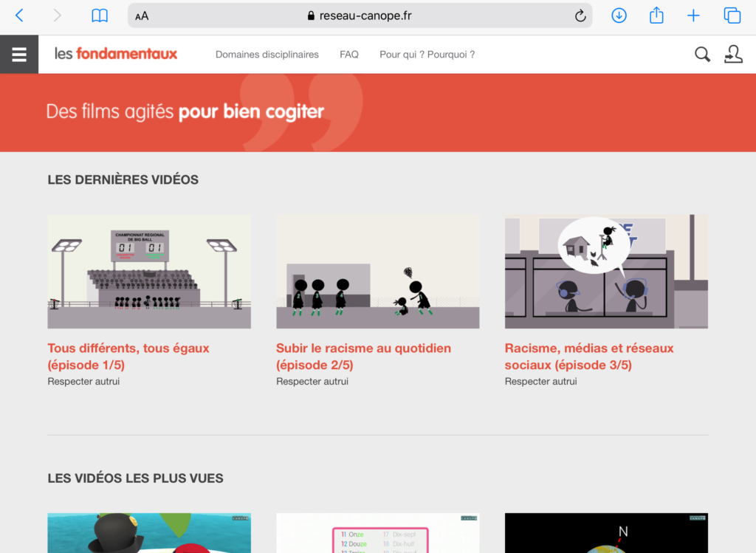Click the LES DERNIÈRES VIDÉOS heading
This screenshot has height=553, width=756.
point(123,180)
